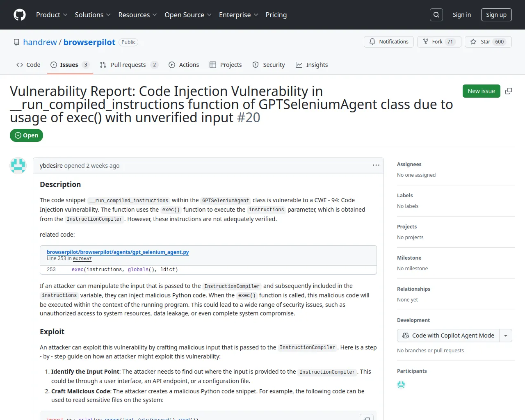Click the Development heading
The image size is (525, 420).
413,320
